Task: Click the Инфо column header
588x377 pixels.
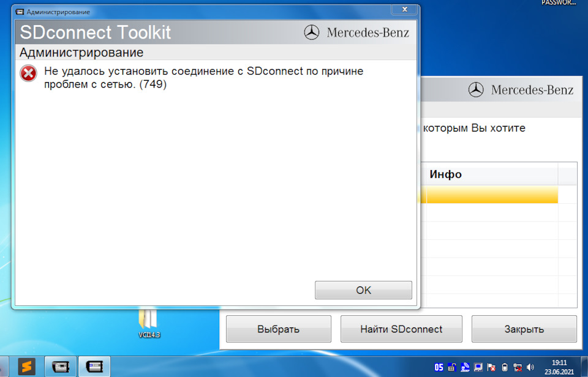Action: [492, 174]
